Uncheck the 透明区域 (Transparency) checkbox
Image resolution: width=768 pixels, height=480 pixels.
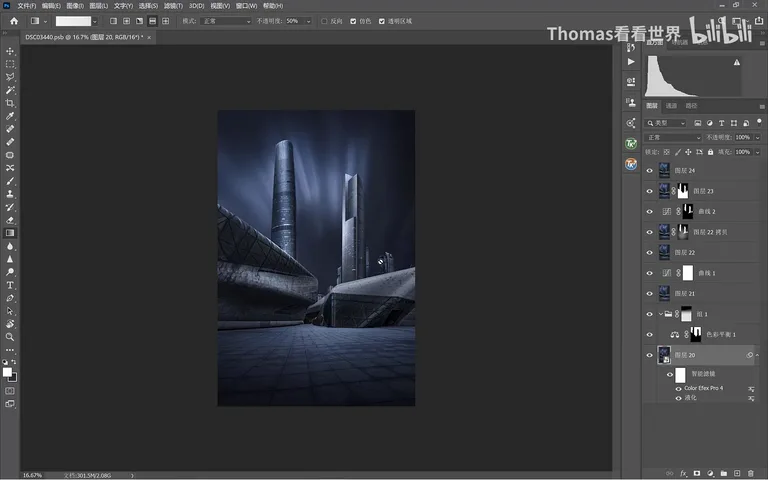point(382,21)
